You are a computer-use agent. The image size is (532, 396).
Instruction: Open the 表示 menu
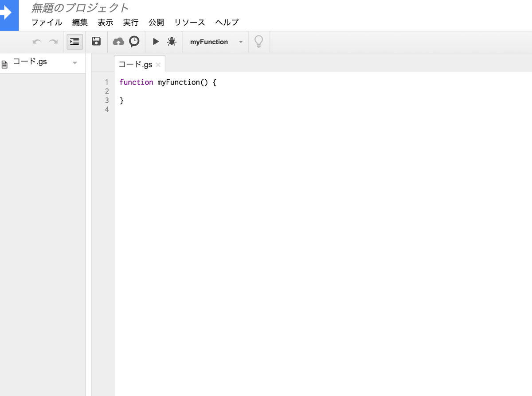tap(105, 22)
